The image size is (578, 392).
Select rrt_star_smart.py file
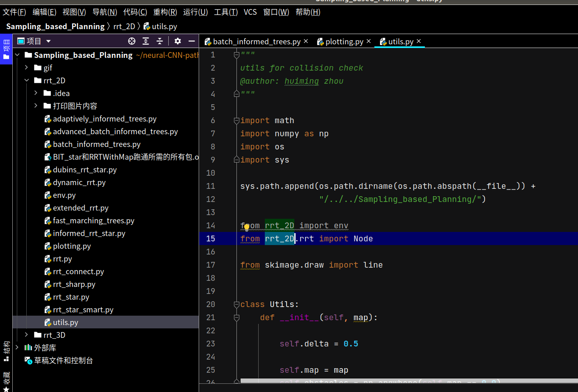(79, 309)
